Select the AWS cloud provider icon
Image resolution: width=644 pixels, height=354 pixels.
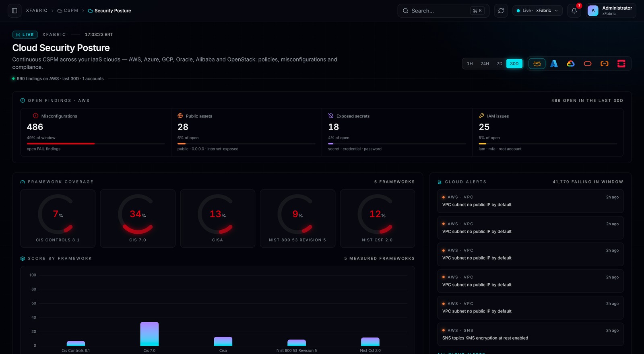537,64
